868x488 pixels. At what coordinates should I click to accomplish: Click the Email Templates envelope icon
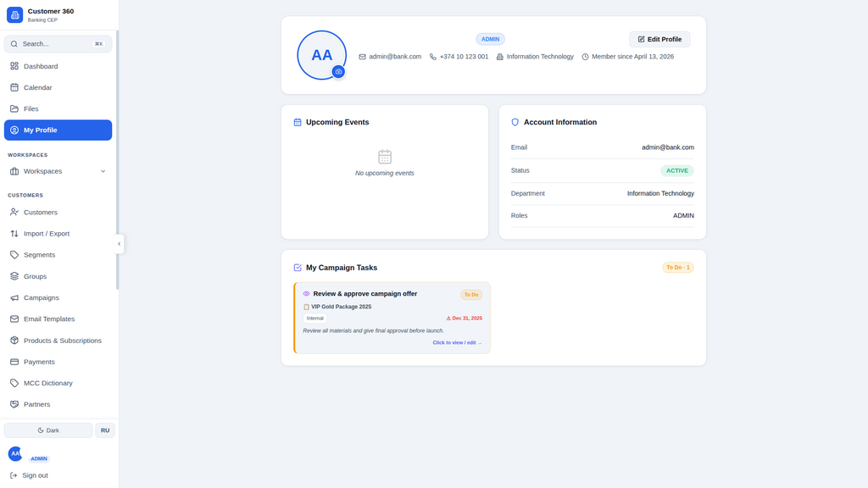click(14, 319)
